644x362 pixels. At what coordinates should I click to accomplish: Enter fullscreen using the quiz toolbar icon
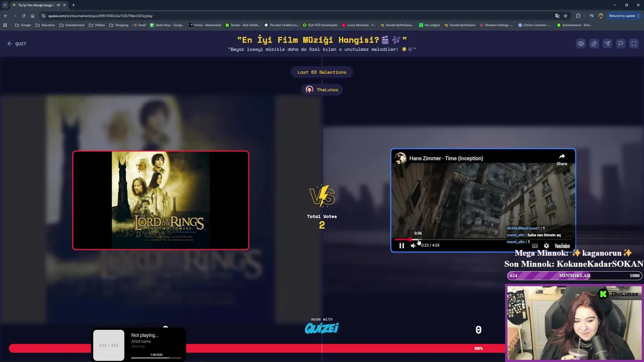coord(634,44)
